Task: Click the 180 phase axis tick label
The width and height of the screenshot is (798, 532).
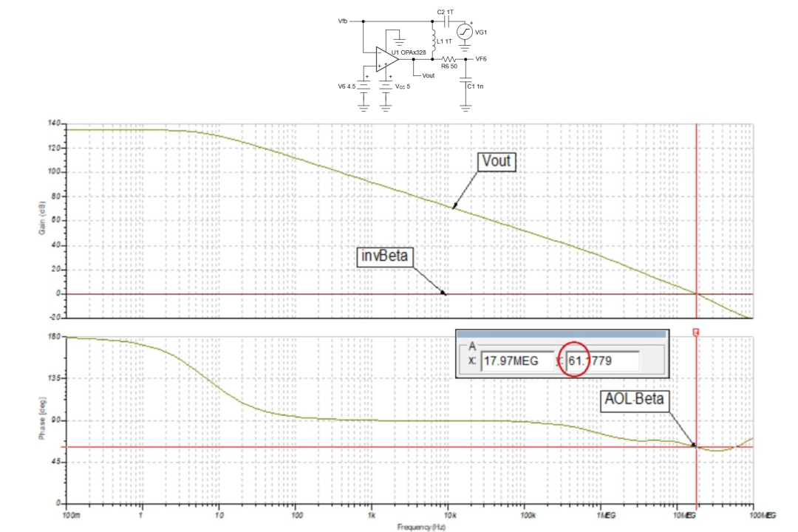Action: [x=54, y=336]
